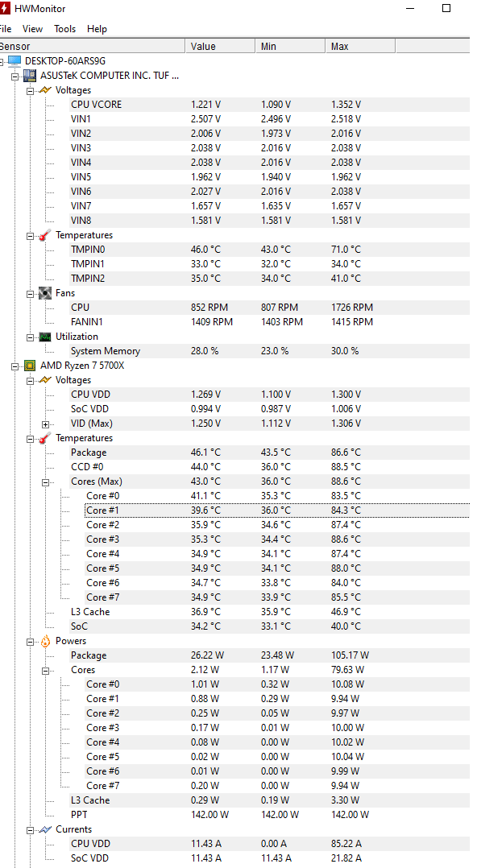
Task: Collapse the Cores (Max) temperatures node
Action: point(45,482)
